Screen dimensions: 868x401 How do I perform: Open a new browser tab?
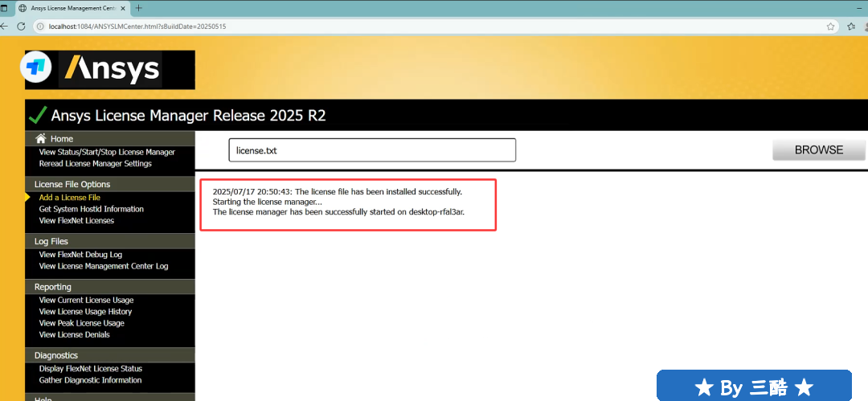coord(138,8)
